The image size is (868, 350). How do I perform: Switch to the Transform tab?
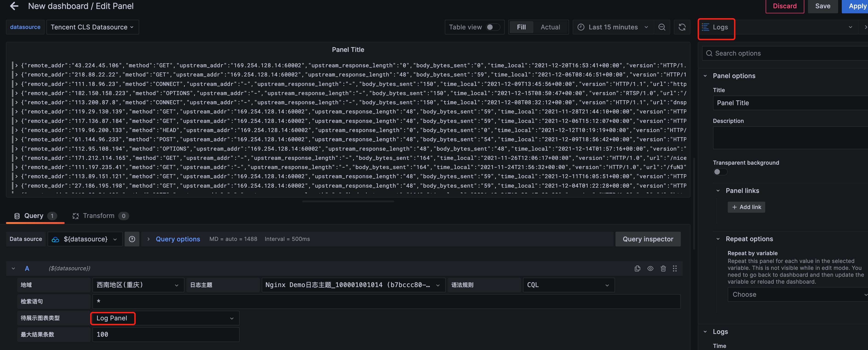pos(99,216)
